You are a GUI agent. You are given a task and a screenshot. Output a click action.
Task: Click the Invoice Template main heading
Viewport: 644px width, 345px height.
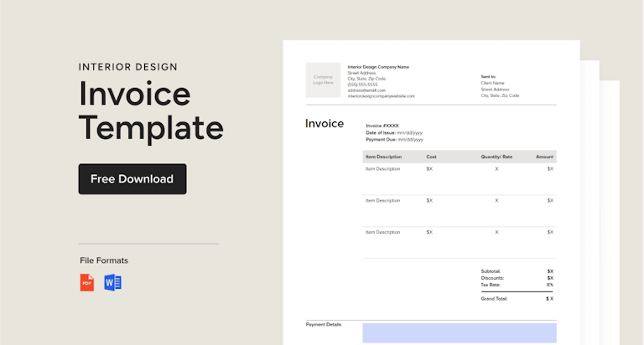click(x=151, y=111)
